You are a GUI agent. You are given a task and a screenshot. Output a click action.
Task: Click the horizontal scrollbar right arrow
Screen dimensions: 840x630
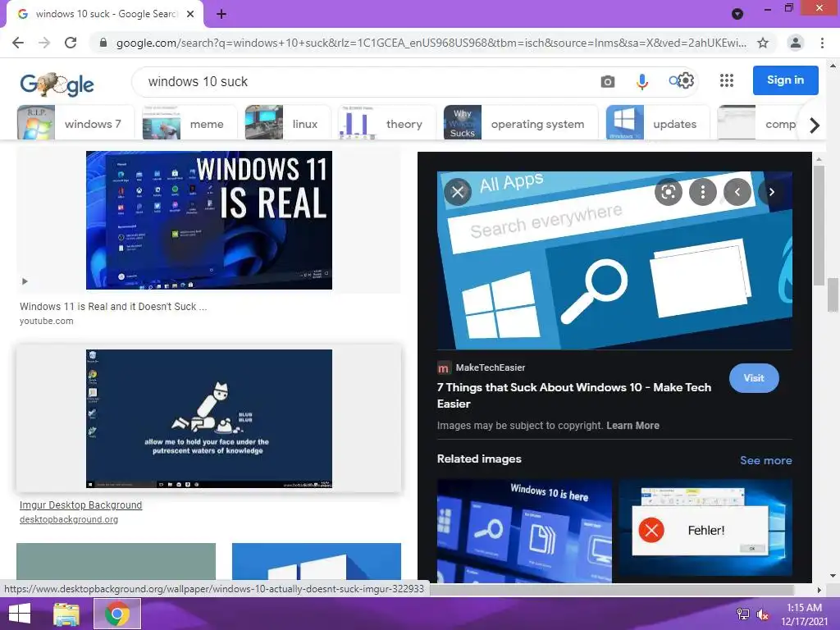pos(819,590)
